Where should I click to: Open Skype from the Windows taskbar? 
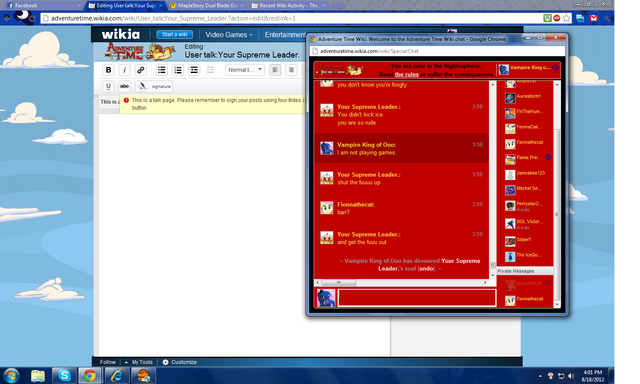[x=64, y=375]
